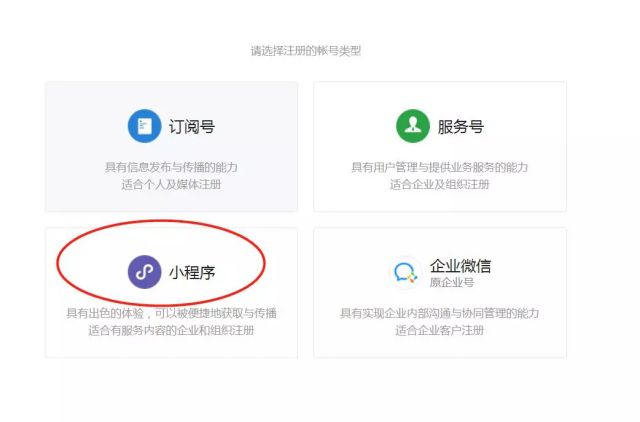Click the green 服务号 person icon
Image resolution: width=640 pixels, height=422 pixels.
(413, 126)
